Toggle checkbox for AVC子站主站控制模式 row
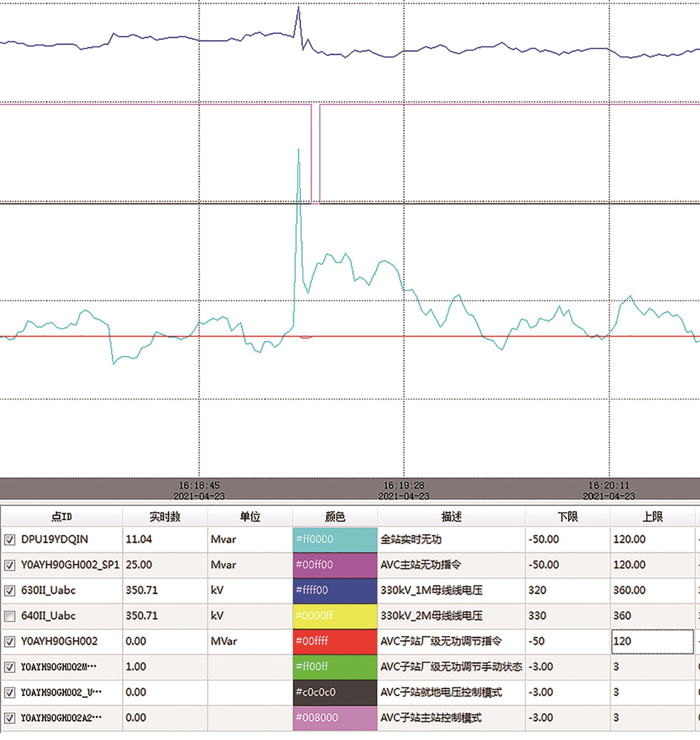 (10, 718)
